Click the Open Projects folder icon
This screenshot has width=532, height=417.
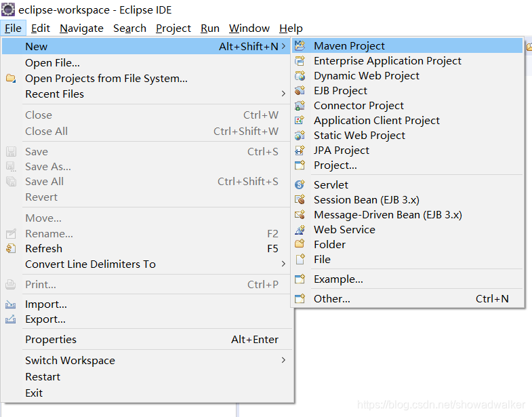11,79
